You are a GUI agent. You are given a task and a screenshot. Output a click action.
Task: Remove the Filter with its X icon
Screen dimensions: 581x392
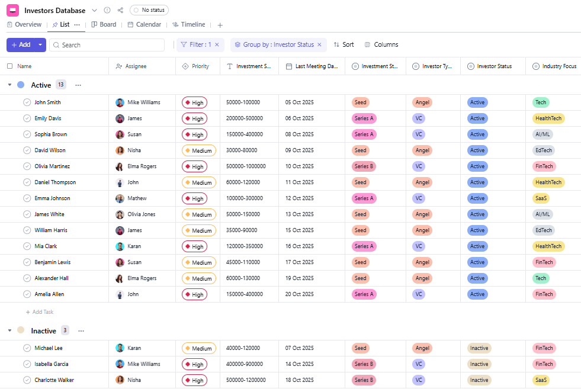(x=217, y=45)
